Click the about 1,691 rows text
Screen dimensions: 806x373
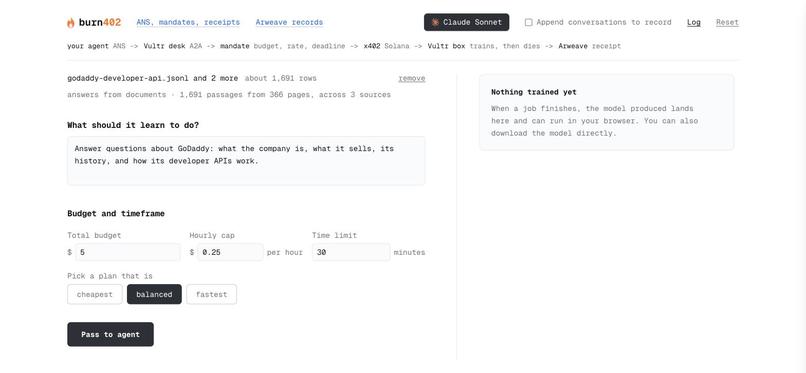(281, 79)
